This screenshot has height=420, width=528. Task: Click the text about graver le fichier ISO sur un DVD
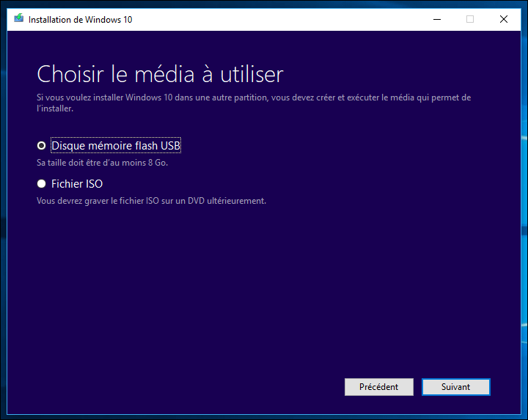point(151,201)
